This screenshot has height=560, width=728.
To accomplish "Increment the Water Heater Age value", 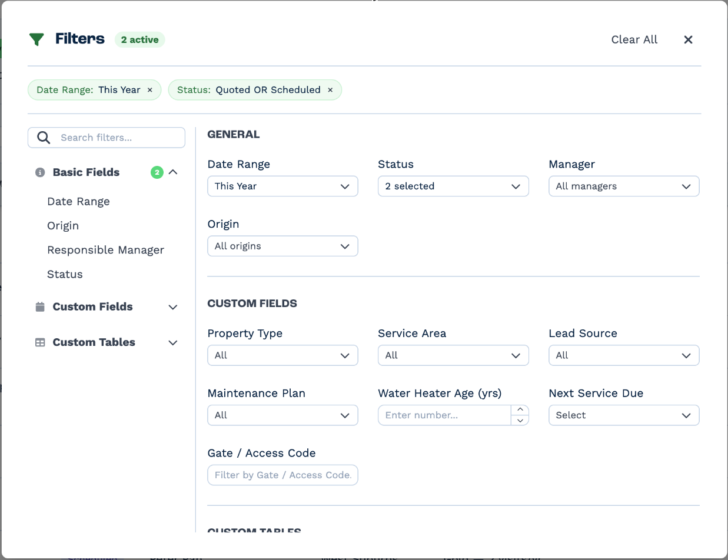I will [520, 410].
